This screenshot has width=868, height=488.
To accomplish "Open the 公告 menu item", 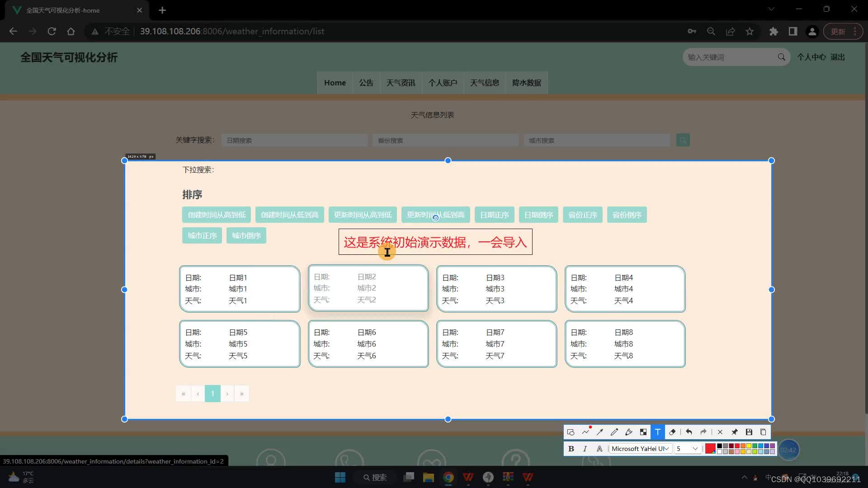I will [x=366, y=83].
